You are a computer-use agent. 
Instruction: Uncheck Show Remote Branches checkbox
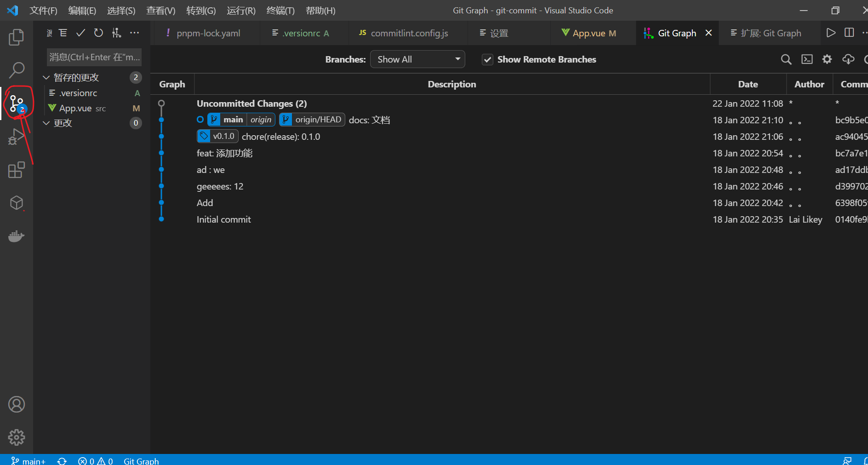(487, 59)
